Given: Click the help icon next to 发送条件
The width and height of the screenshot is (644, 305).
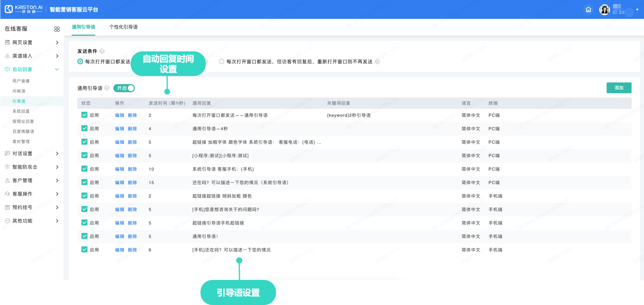Looking at the screenshot, I should click(x=102, y=51).
